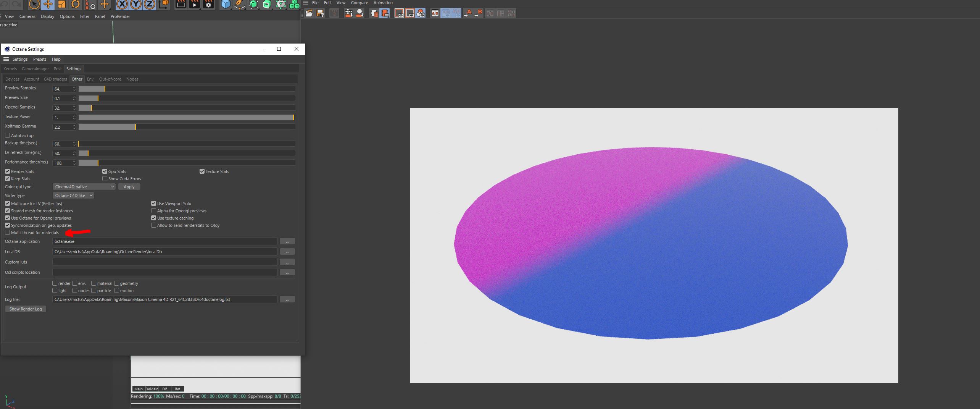Click the LV refresh time stepper arrows
The image size is (980, 409).
point(74,154)
